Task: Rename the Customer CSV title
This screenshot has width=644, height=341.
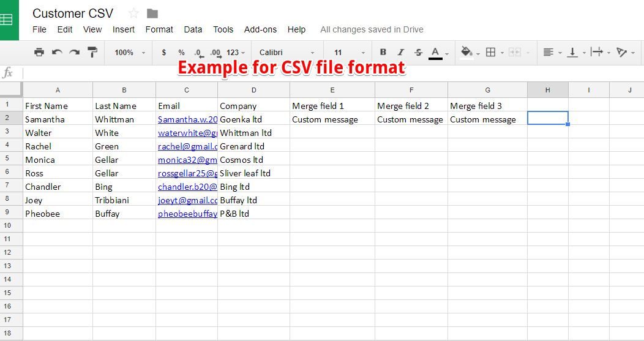Action: tap(73, 13)
